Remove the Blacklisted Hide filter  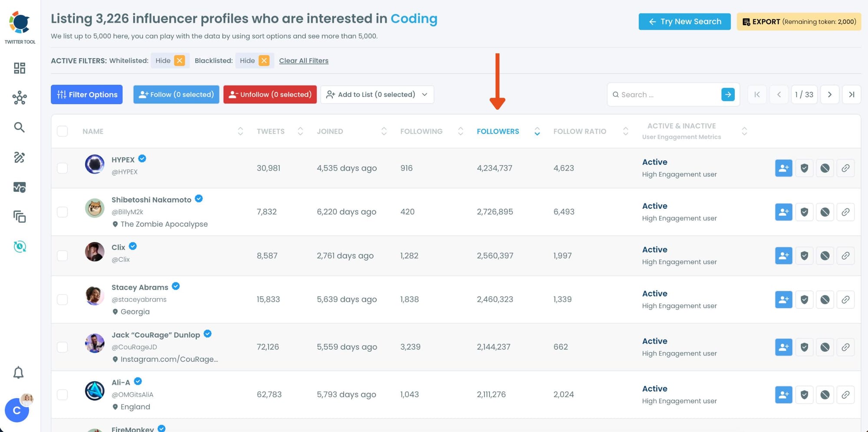coord(264,60)
